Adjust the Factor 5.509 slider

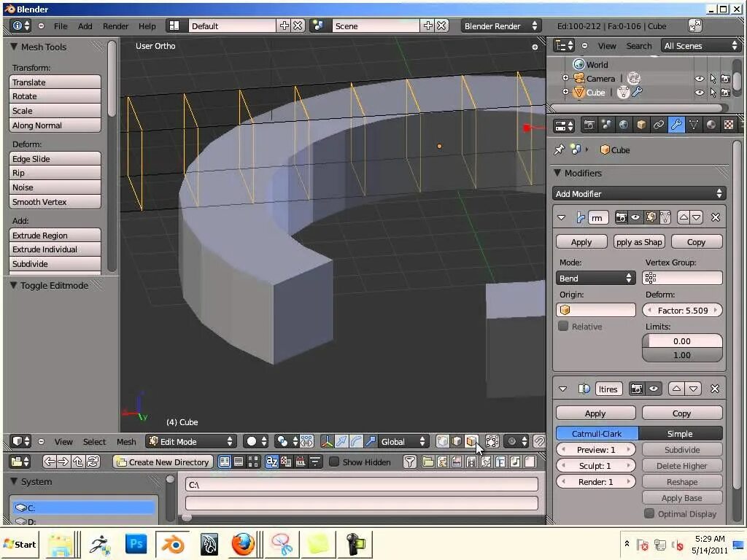pos(681,310)
